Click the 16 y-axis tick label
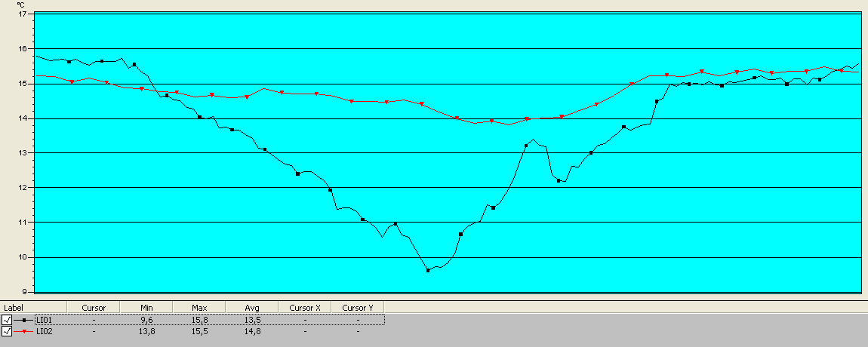Viewport: 868px width, 347px height. [x=23, y=49]
